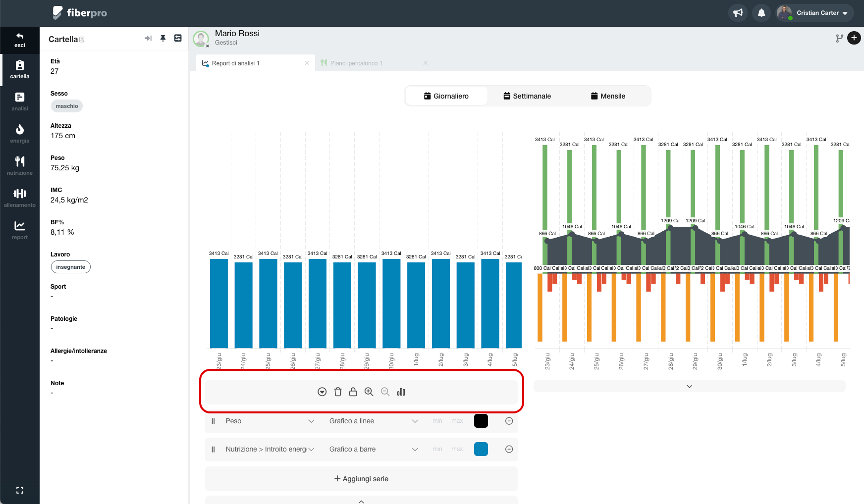
Task: Select the Mensile period
Action: (x=608, y=96)
